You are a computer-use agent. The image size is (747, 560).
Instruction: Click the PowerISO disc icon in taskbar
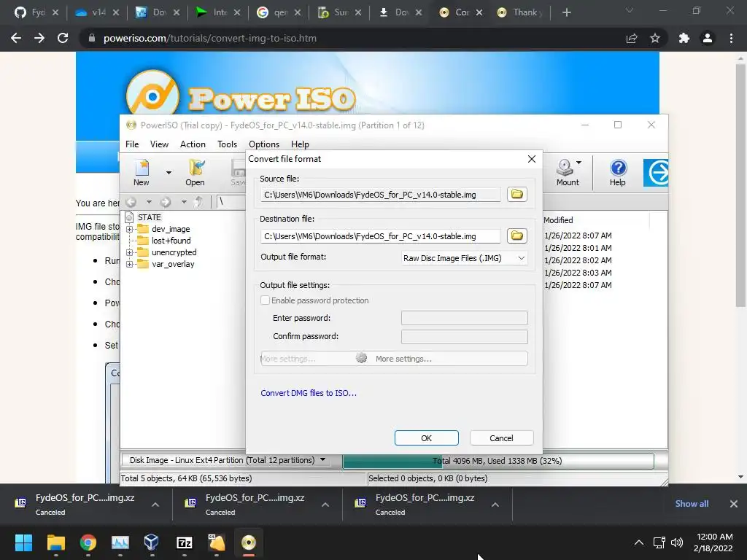coord(249,542)
